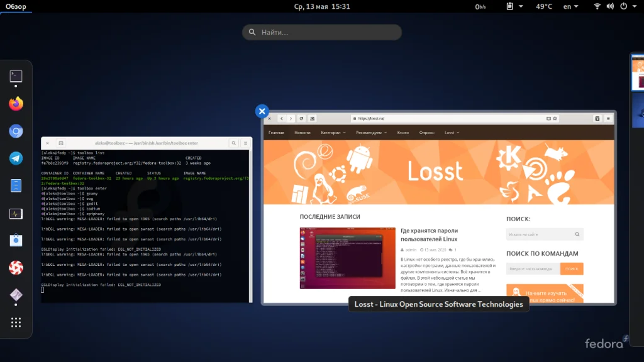Open the 'en' keyboard layout dropdown
The image size is (644, 362).
coord(570,6)
